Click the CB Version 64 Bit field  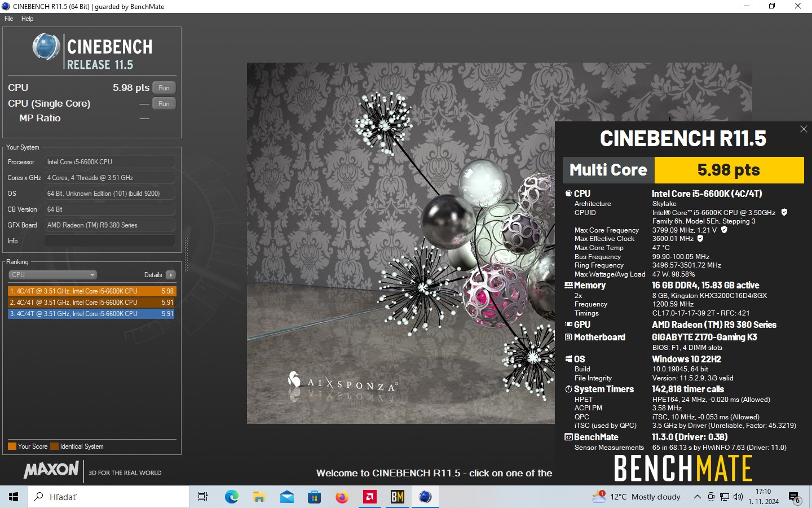(x=109, y=209)
